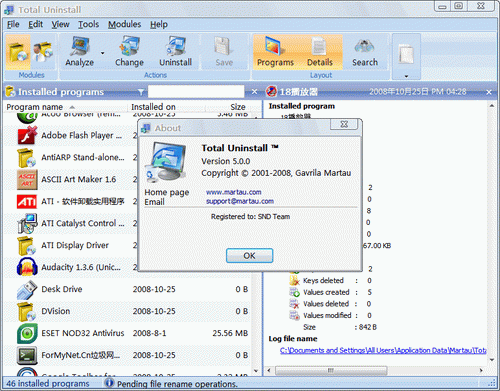Click the details horizontal scrollbar thumb
500x391 pixels.
(x=331, y=370)
